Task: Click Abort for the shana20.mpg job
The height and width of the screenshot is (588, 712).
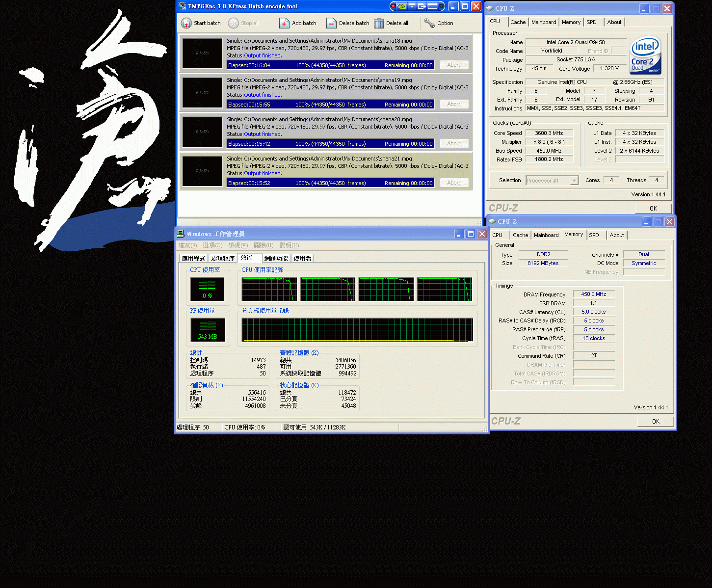Action: 454,143
